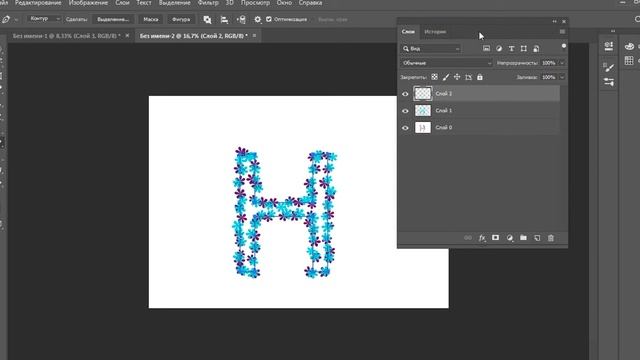
Task: Open the Контур tool mode dropdown
Action: click(44, 19)
